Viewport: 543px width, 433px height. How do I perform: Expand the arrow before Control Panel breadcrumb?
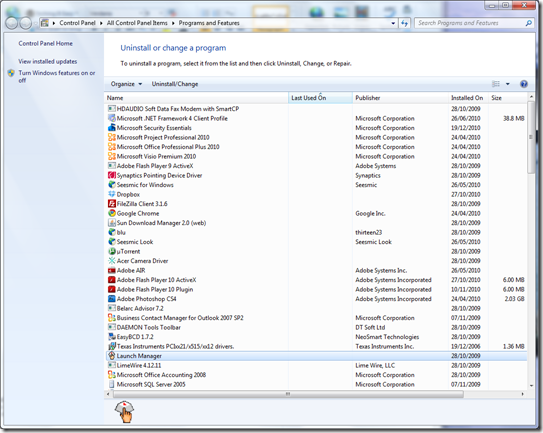pyautogui.click(x=54, y=23)
